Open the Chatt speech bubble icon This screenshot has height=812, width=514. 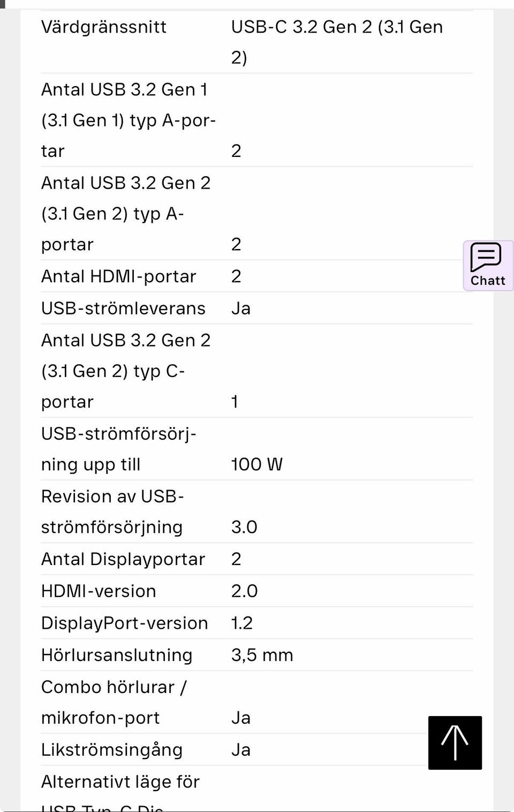tap(486, 258)
